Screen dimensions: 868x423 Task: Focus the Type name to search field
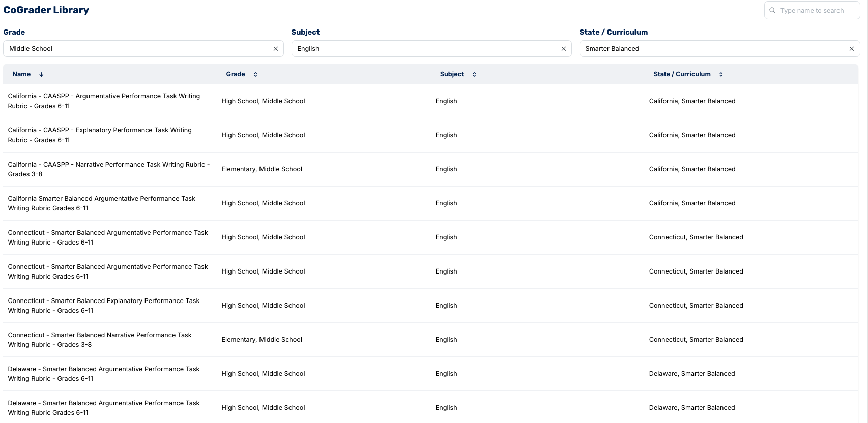[x=812, y=10]
